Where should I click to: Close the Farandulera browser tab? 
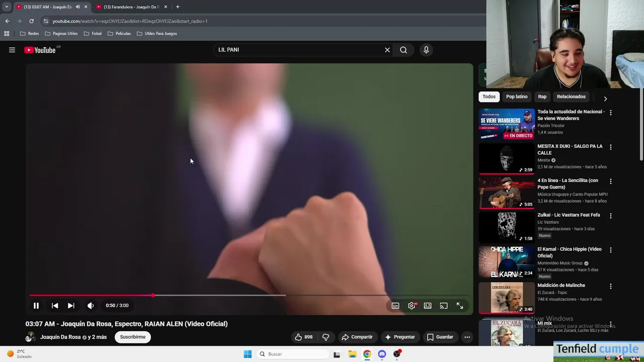coord(166,7)
